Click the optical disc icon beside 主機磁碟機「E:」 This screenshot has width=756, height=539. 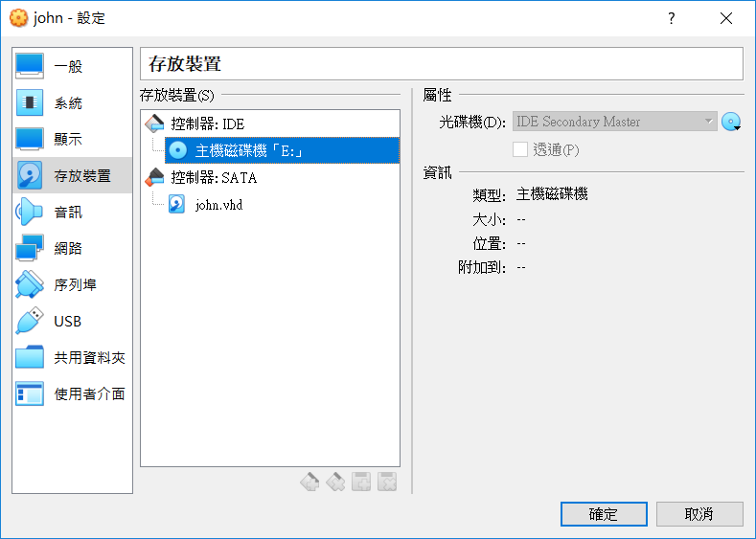click(177, 150)
